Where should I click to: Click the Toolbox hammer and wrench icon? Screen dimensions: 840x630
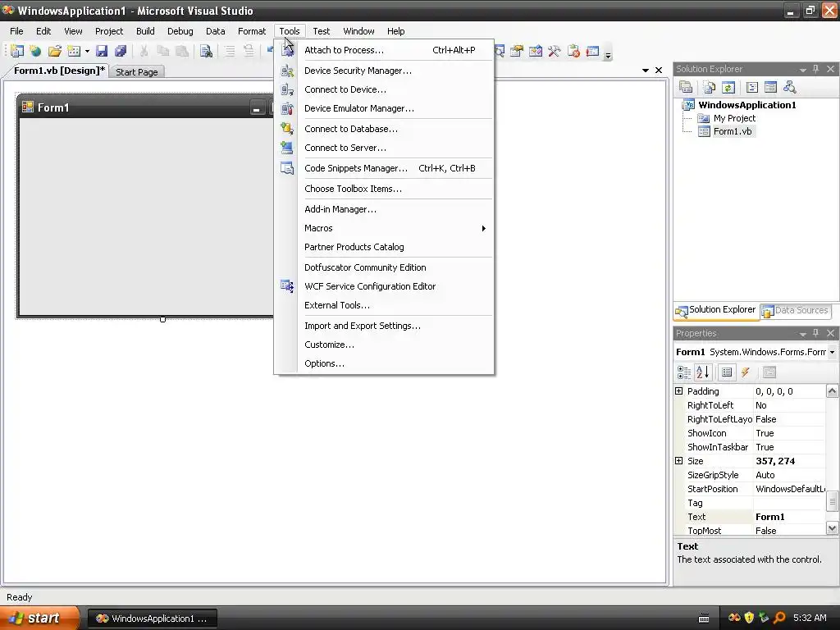pos(554,51)
